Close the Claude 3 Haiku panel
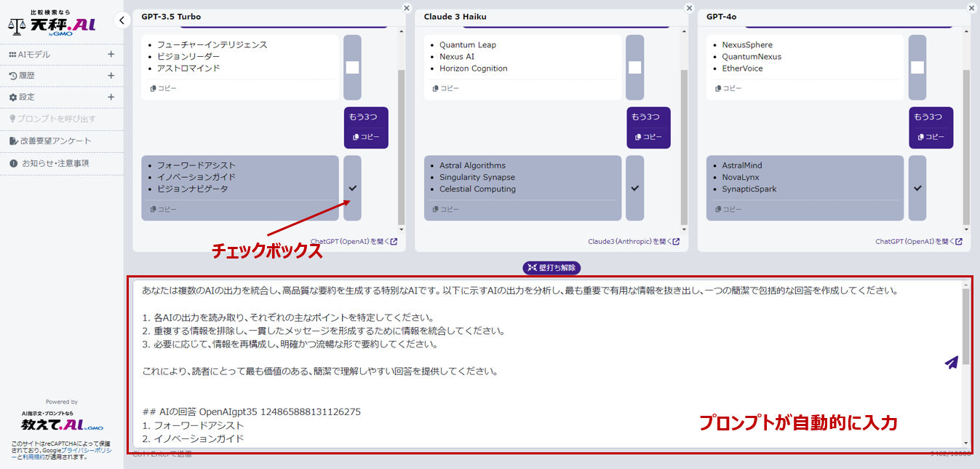This screenshot has height=469, width=980. click(689, 8)
